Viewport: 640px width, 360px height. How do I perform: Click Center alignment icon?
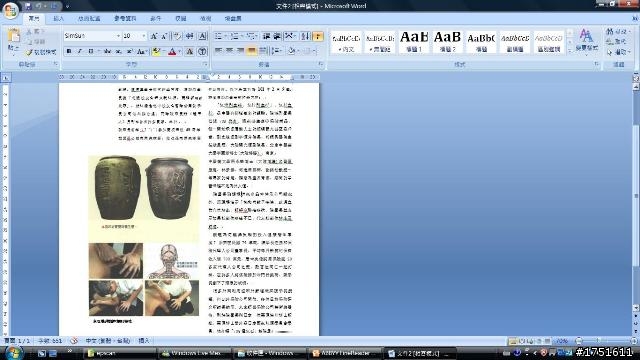[230, 51]
